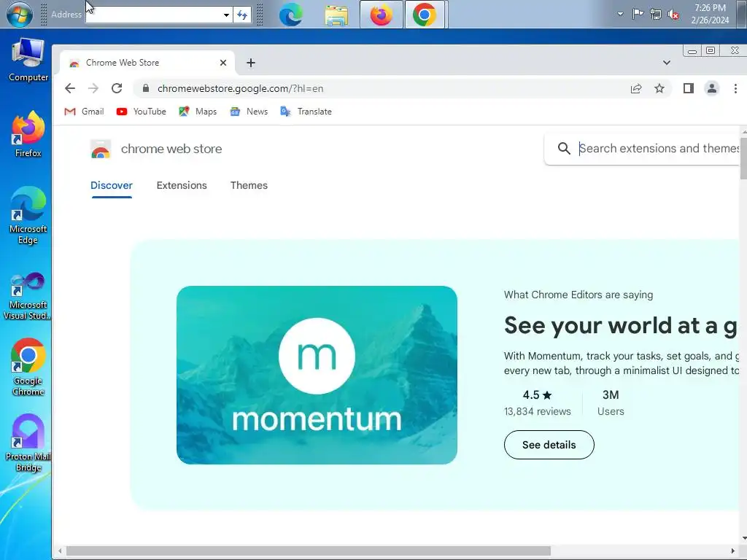The height and width of the screenshot is (560, 747).
Task: Open the Action Center flag icon
Action: pyautogui.click(x=638, y=14)
